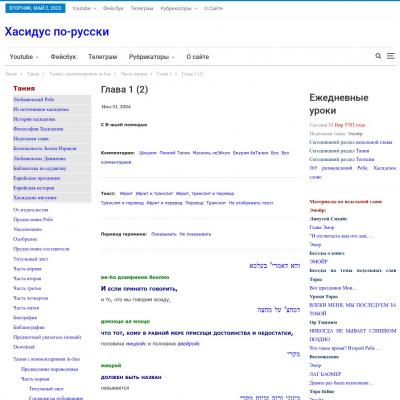Open Фейсбук in the main navigation

[x=63, y=57]
